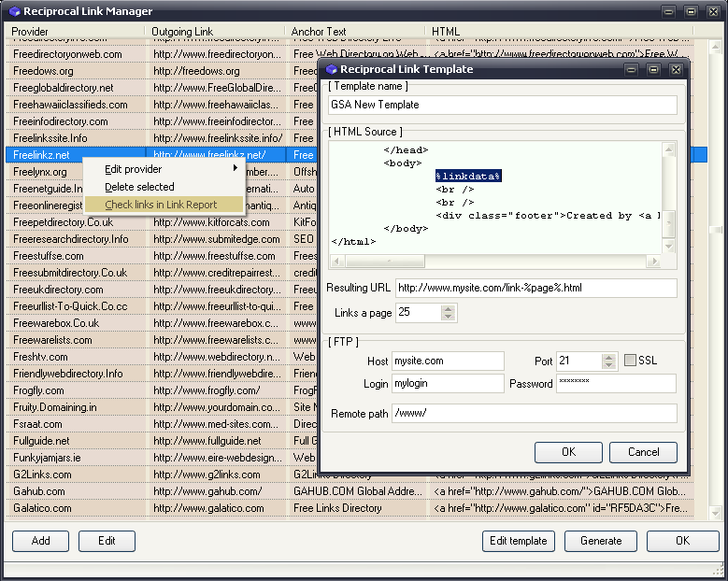Focus the Resulting URL text field
The image size is (728, 581).
point(535,288)
